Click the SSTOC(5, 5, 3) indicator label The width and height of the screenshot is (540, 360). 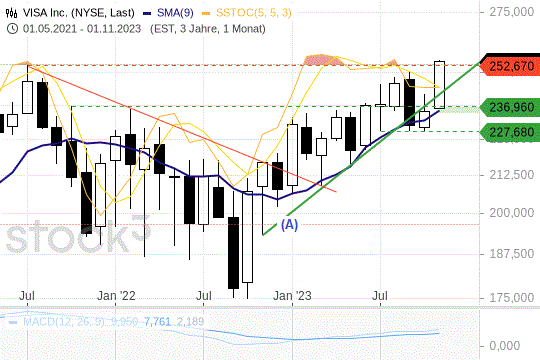254,13
